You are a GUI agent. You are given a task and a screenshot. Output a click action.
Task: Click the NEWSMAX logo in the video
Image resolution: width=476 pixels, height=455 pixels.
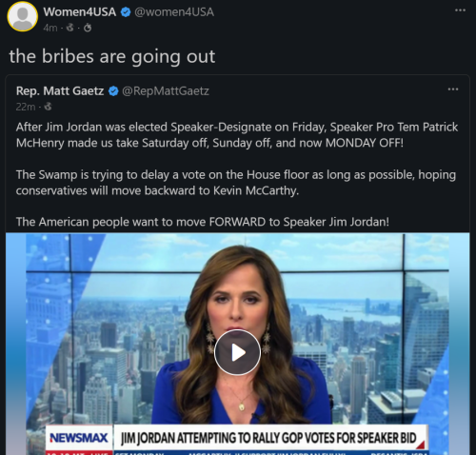(x=79, y=438)
